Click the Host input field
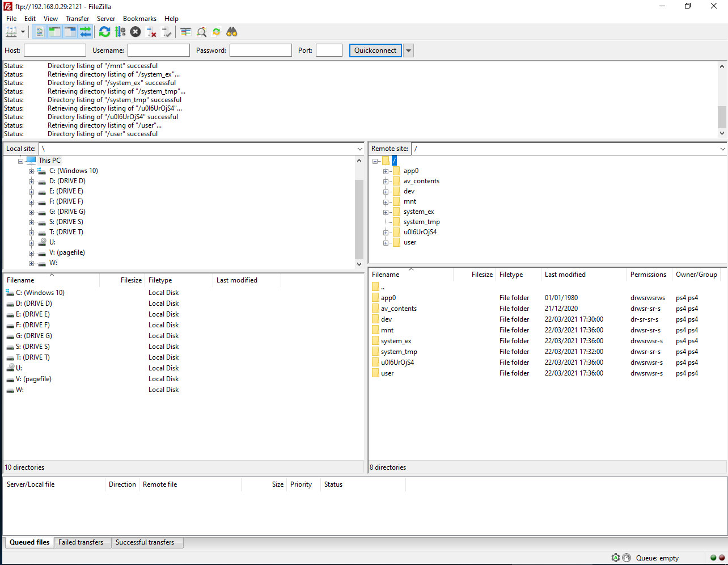 (x=55, y=50)
